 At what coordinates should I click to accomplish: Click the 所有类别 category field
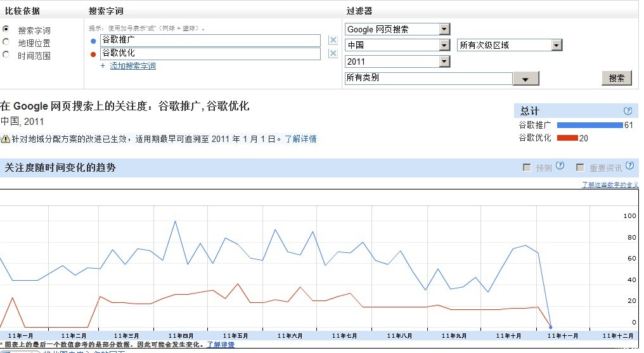[428, 78]
